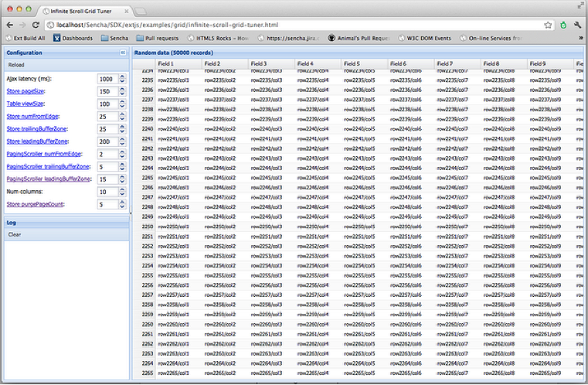Click the Num columns spinner arrows

point(124,192)
